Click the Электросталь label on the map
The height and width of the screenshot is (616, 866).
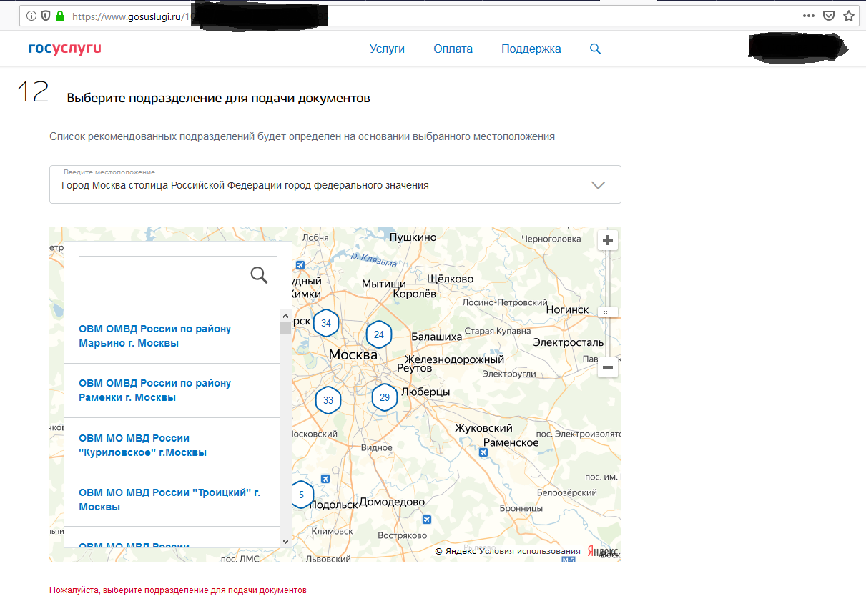[569, 342]
